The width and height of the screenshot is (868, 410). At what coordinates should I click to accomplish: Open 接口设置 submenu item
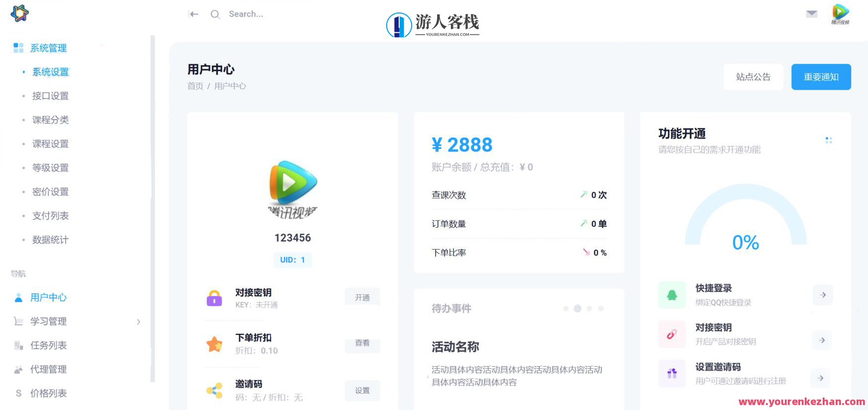50,96
